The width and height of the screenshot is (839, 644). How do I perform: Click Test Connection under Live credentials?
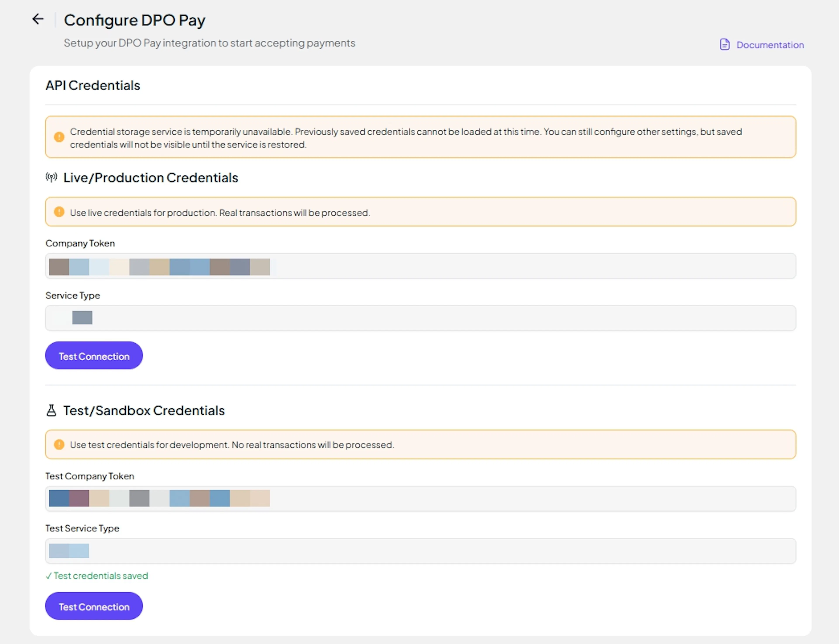[94, 356]
